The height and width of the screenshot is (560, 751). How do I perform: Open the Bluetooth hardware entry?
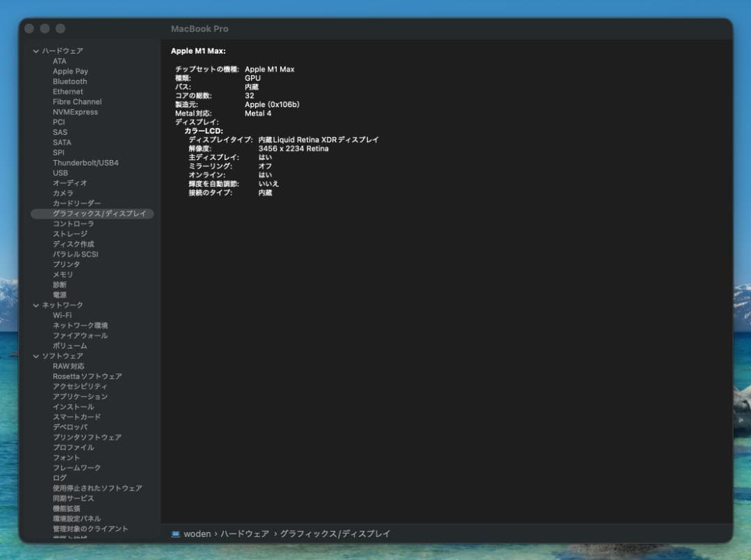(x=70, y=81)
